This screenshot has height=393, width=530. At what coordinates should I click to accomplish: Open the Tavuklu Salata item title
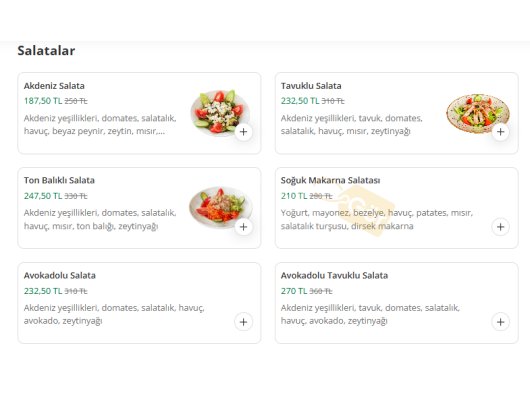pyautogui.click(x=311, y=86)
